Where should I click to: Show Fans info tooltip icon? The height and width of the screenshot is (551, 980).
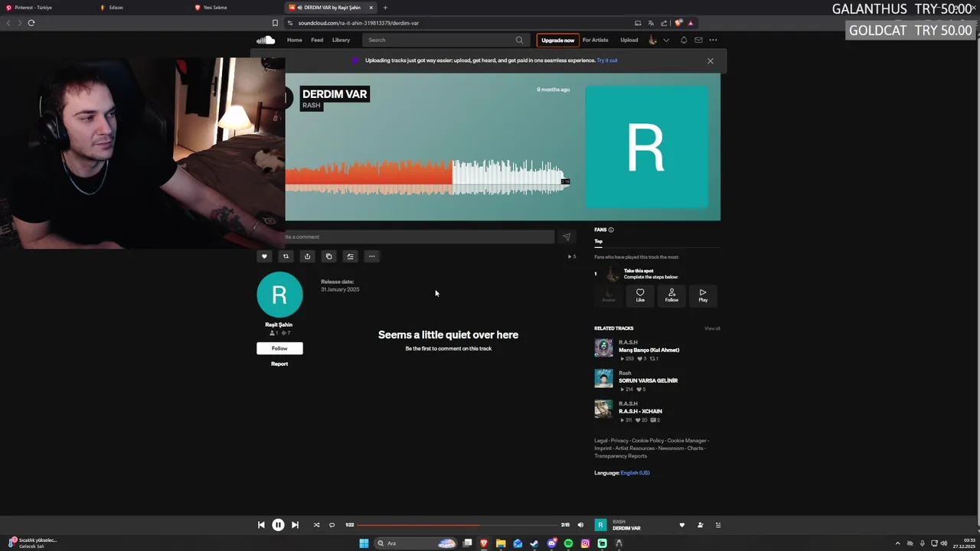coord(610,230)
